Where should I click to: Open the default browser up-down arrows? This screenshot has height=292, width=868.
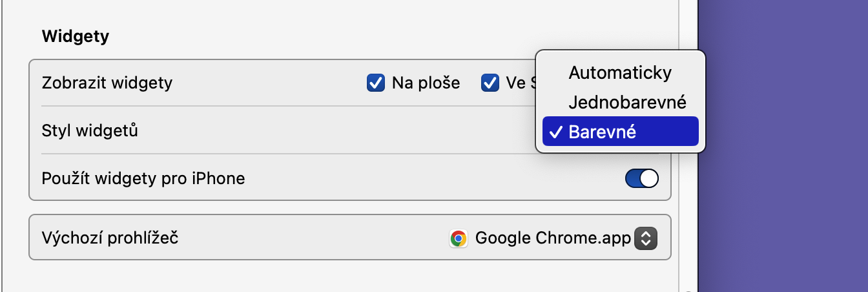click(646, 238)
